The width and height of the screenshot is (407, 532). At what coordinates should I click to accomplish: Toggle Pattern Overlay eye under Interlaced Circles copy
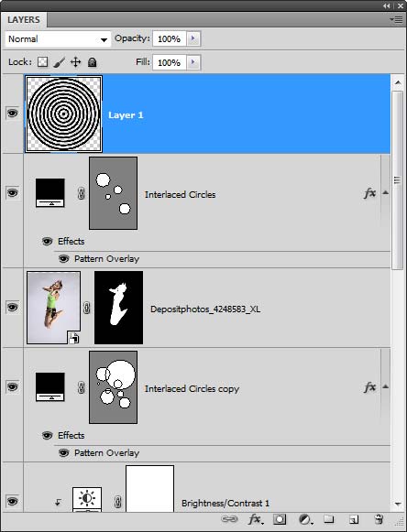coord(63,453)
